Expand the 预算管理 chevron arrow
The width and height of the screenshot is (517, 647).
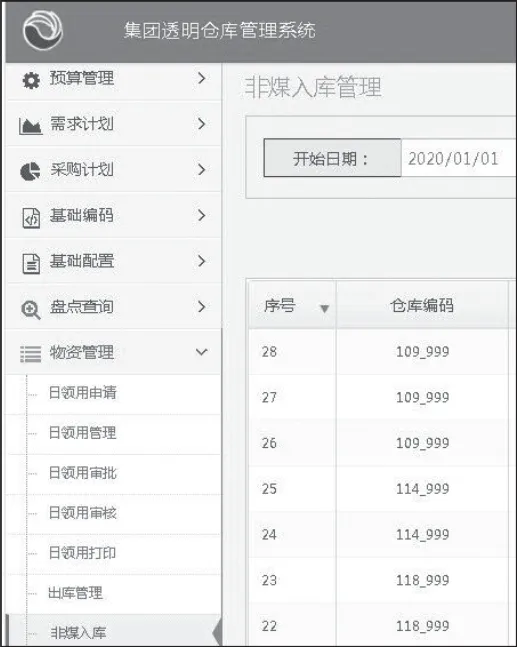(x=201, y=78)
